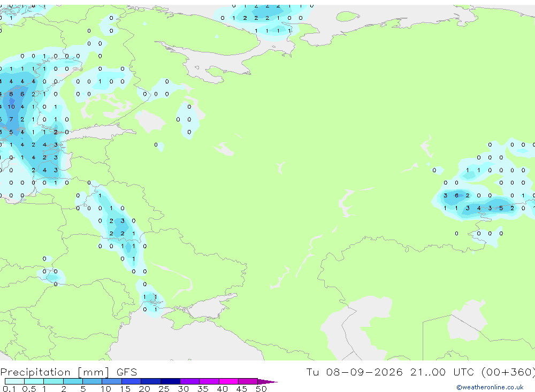Click the '10' precipitation value on the map
Screen dimensions: 535x392
(x=11, y=107)
